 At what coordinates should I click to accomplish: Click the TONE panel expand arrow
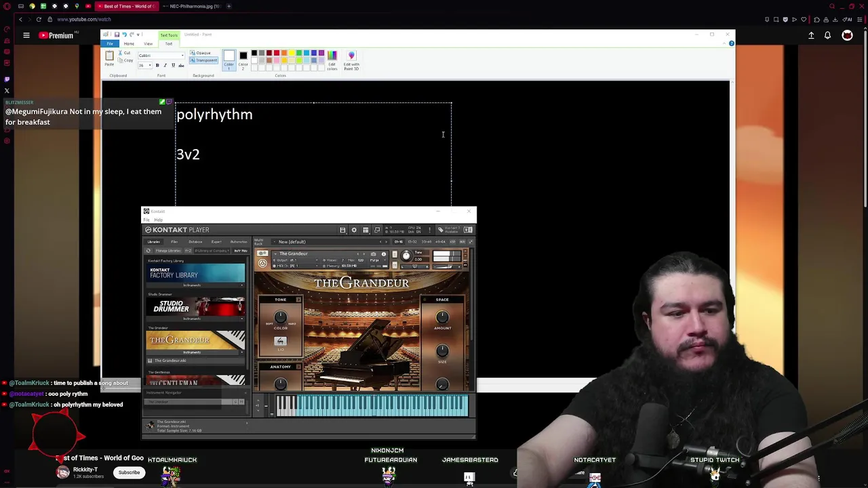tap(298, 300)
